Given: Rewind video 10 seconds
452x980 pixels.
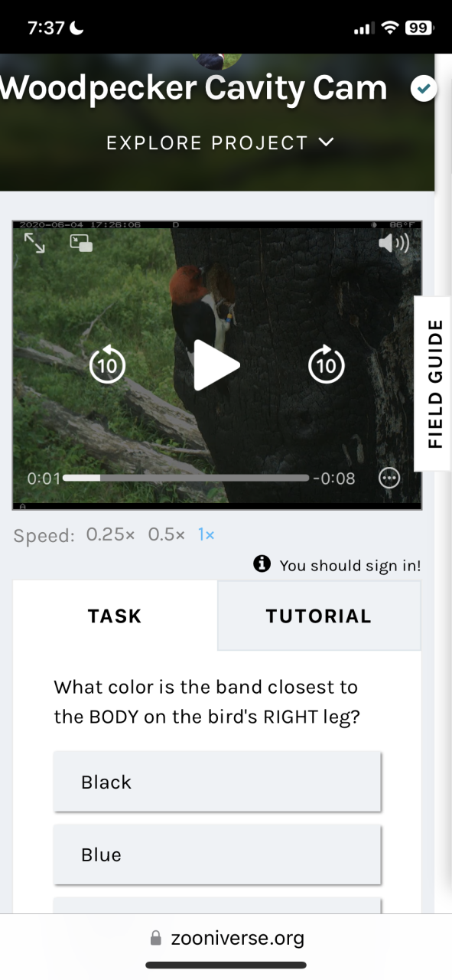Looking at the screenshot, I should [x=107, y=364].
